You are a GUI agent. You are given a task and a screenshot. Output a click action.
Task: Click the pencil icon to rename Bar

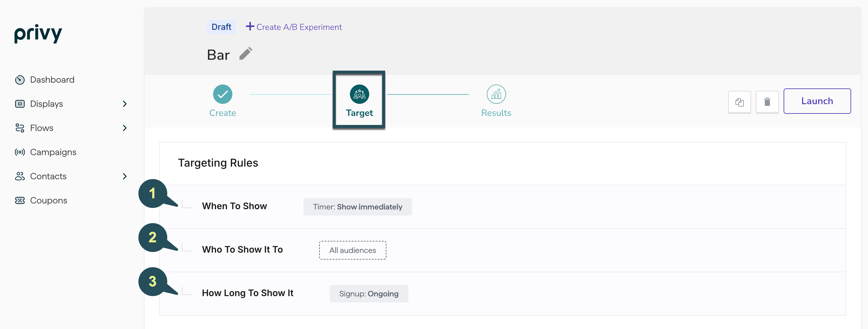(246, 54)
